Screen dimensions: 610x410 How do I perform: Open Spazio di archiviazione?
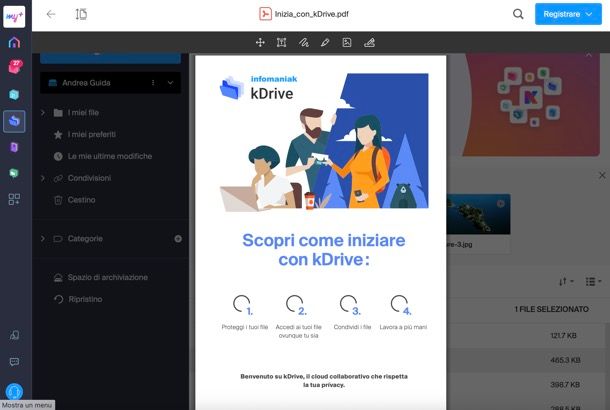point(108,277)
